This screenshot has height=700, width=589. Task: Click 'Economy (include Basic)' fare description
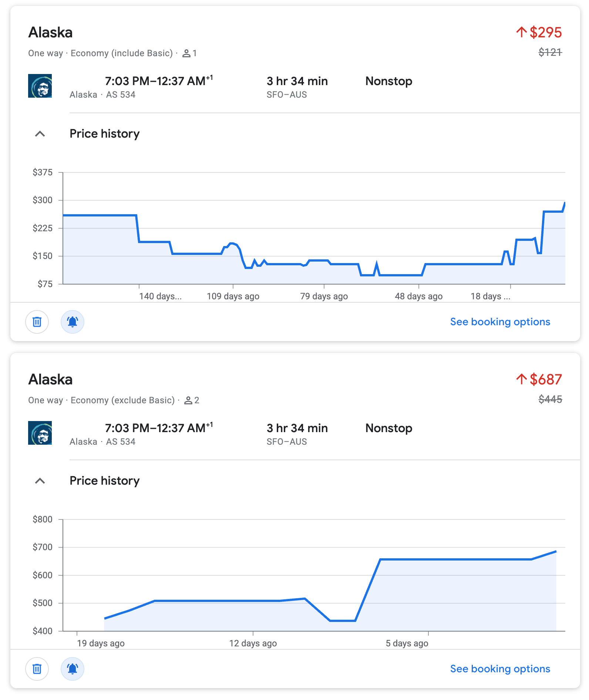pyautogui.click(x=122, y=53)
